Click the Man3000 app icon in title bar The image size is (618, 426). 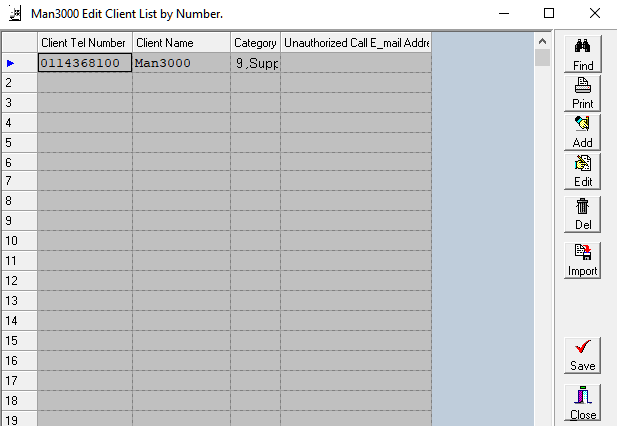(16, 14)
